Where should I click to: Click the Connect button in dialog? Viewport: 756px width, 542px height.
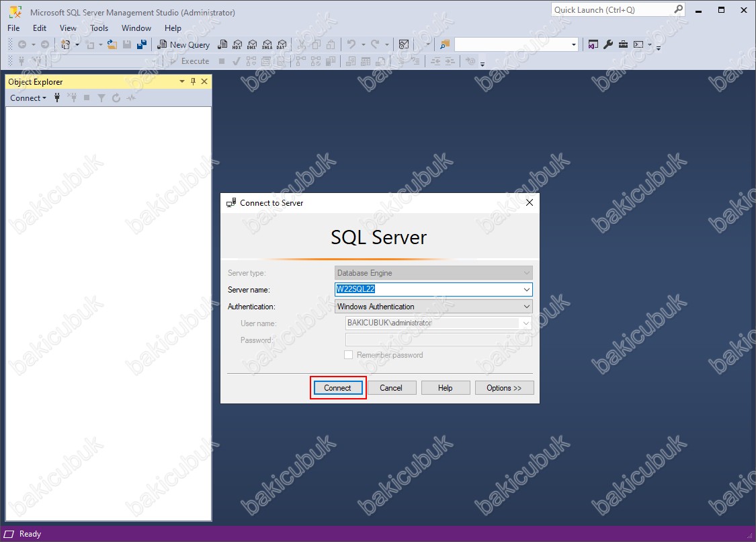(x=337, y=387)
